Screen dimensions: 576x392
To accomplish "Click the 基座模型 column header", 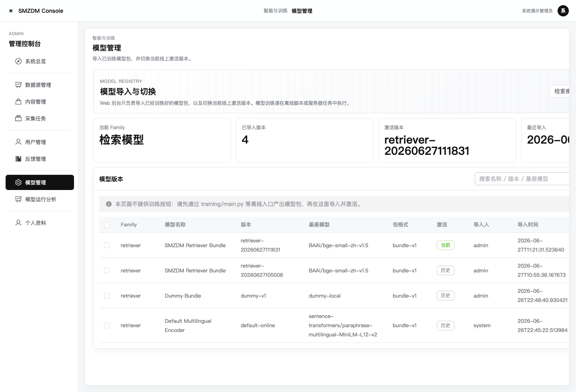I will click(x=319, y=225).
